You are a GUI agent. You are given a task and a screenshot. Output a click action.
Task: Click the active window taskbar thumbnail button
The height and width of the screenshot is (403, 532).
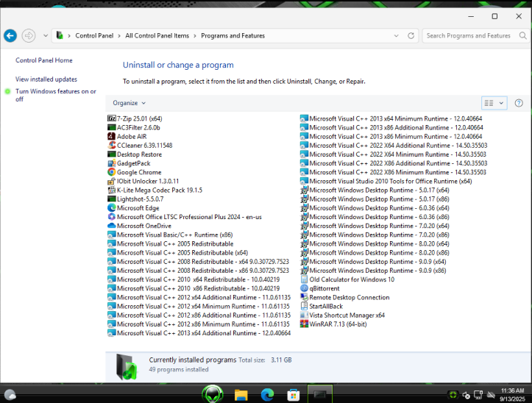tap(320, 394)
